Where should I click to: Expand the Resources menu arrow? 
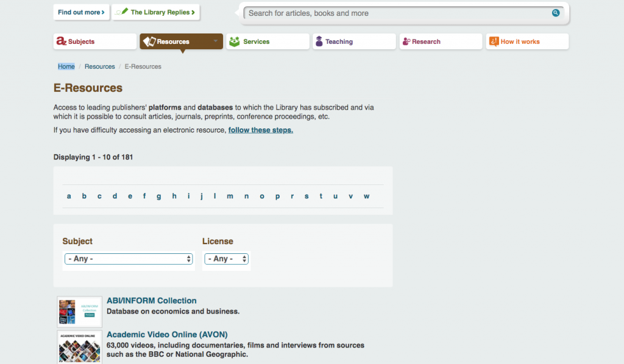click(x=215, y=41)
